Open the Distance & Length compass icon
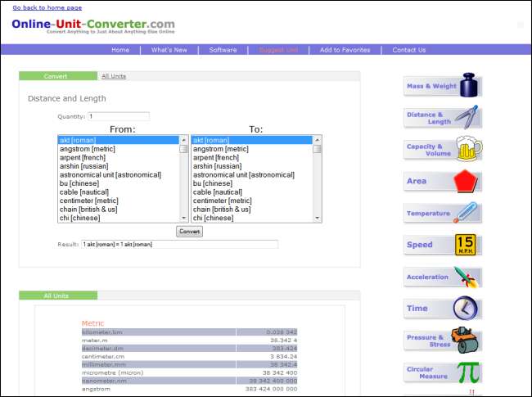Viewport: 532px width, 397px height. click(467, 117)
